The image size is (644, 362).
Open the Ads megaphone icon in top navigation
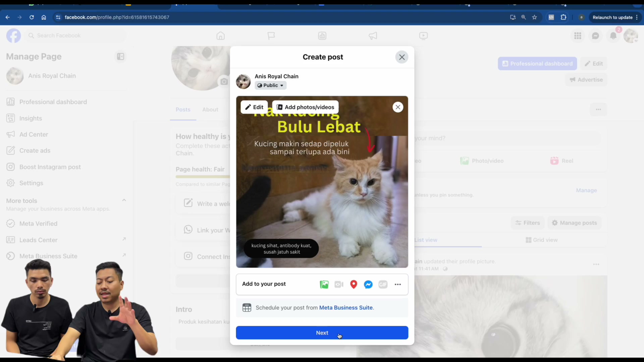tap(373, 36)
